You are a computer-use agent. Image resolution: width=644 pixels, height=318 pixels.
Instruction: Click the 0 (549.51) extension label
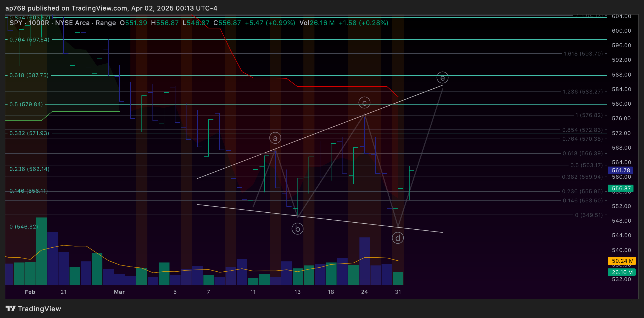coord(589,215)
